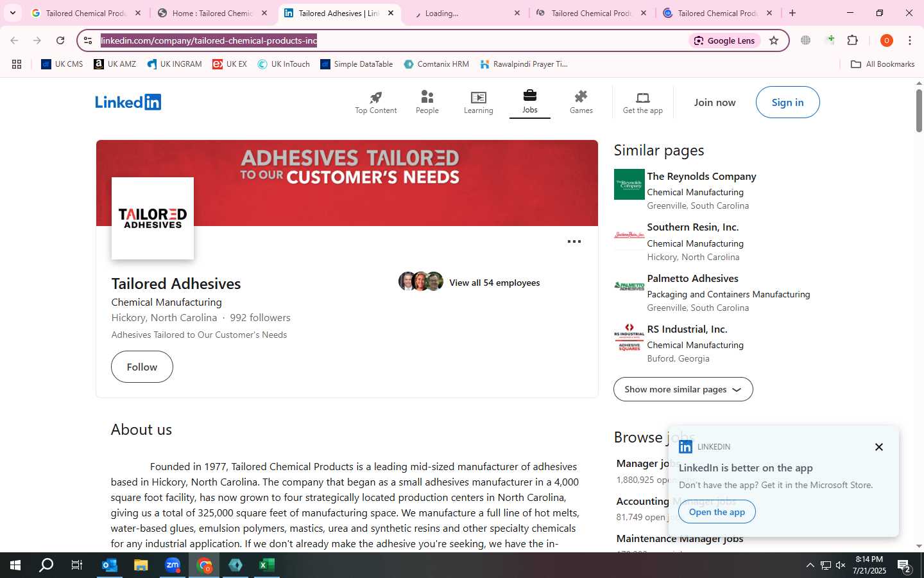Click the page vertical scrollbar thumb

tap(919, 110)
